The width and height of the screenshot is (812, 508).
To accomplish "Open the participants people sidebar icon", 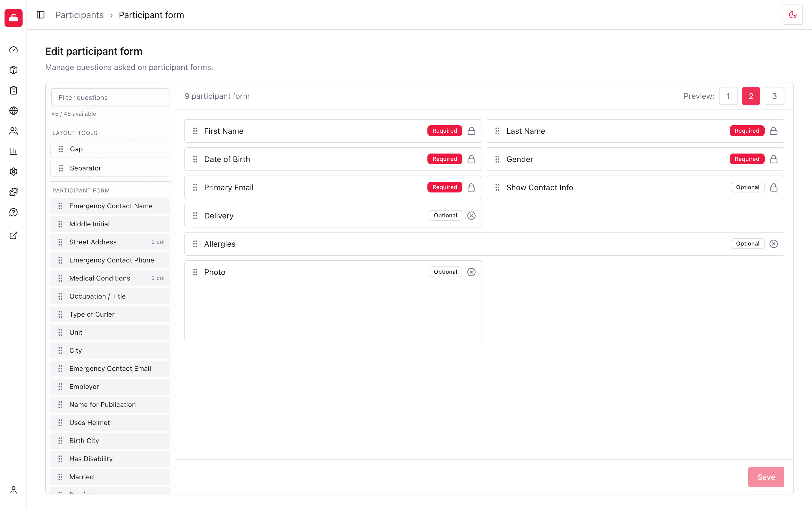I will click(x=14, y=131).
